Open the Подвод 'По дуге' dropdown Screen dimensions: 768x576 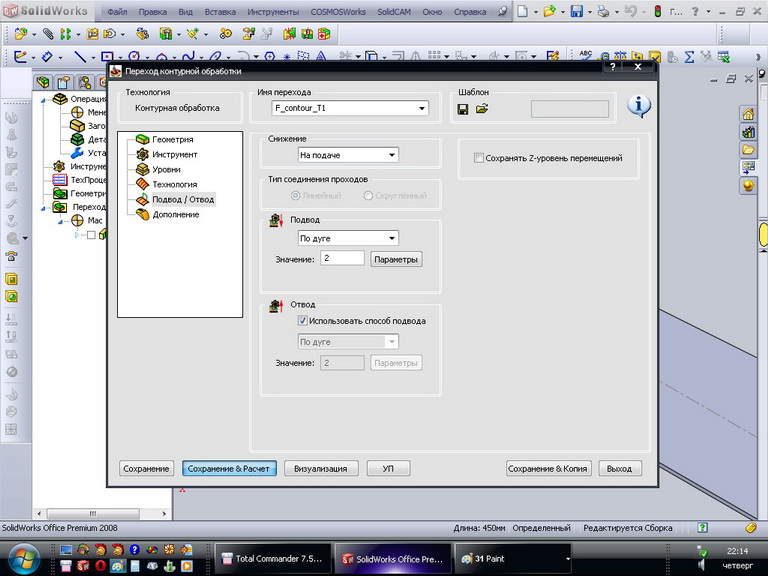[x=392, y=239]
